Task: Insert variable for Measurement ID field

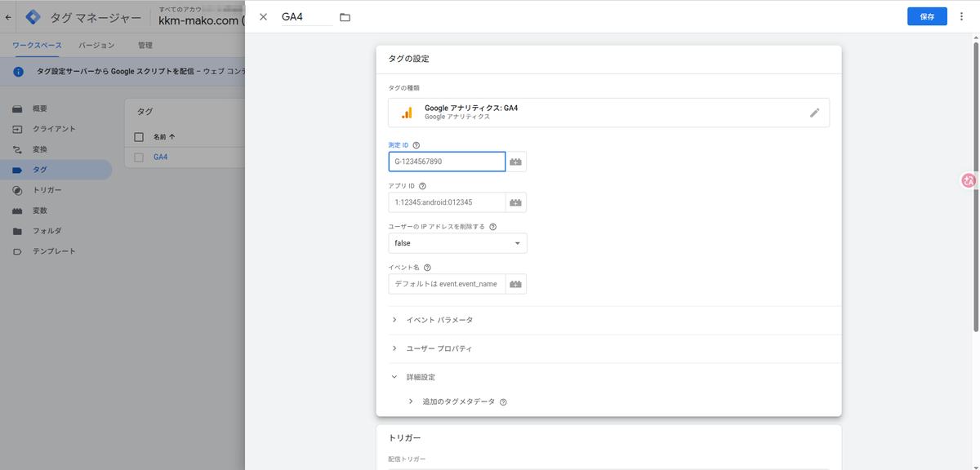Action: point(516,162)
